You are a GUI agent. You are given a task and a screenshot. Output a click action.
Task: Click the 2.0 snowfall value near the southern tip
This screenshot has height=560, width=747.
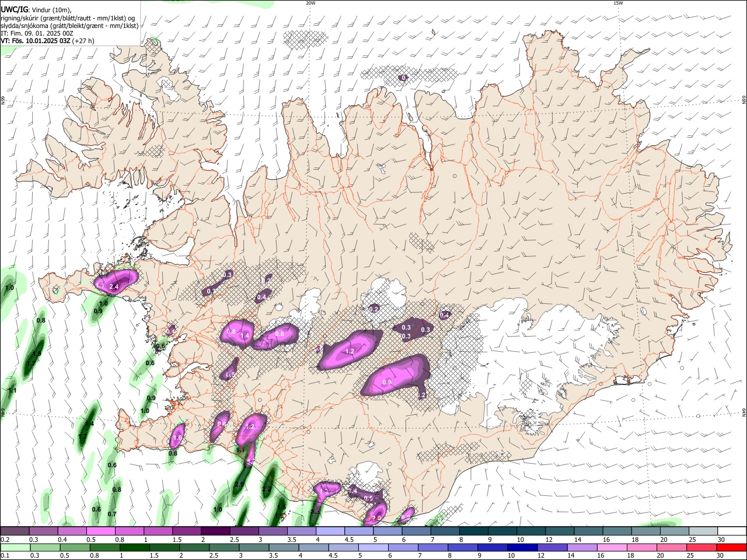point(376,517)
